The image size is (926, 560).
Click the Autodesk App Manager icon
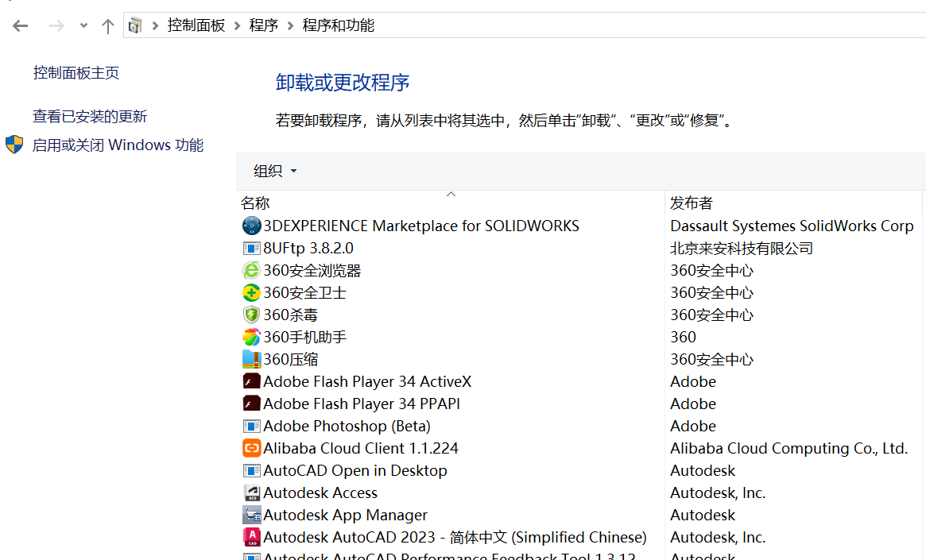(x=252, y=515)
